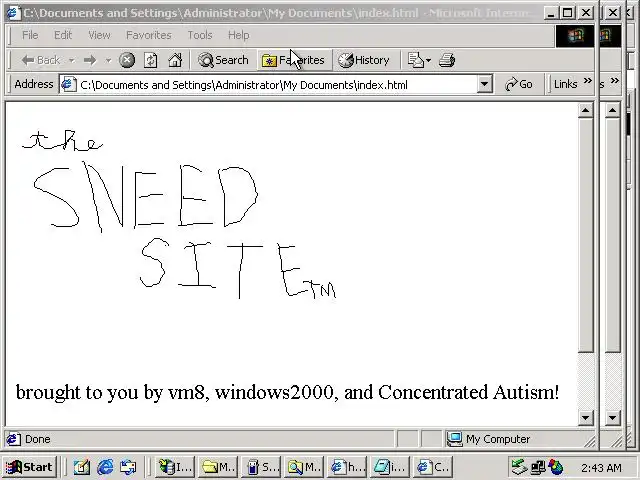Open the Start menu
Screen dimensions: 640x480
coord(29,467)
